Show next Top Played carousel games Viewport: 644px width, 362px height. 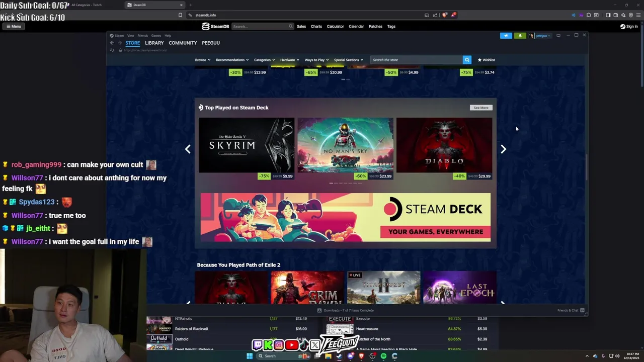click(x=503, y=149)
